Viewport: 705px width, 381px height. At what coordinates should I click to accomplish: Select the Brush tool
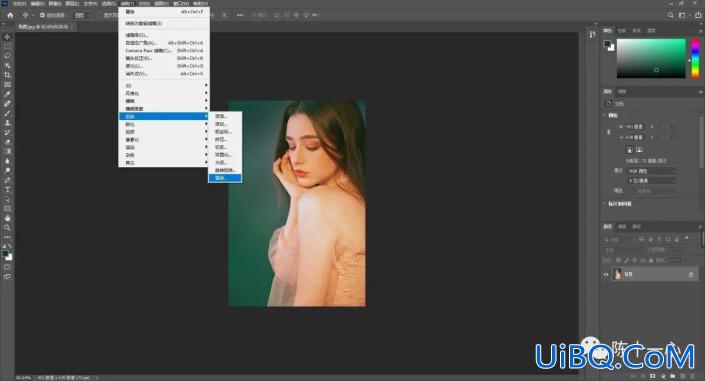tap(7, 113)
